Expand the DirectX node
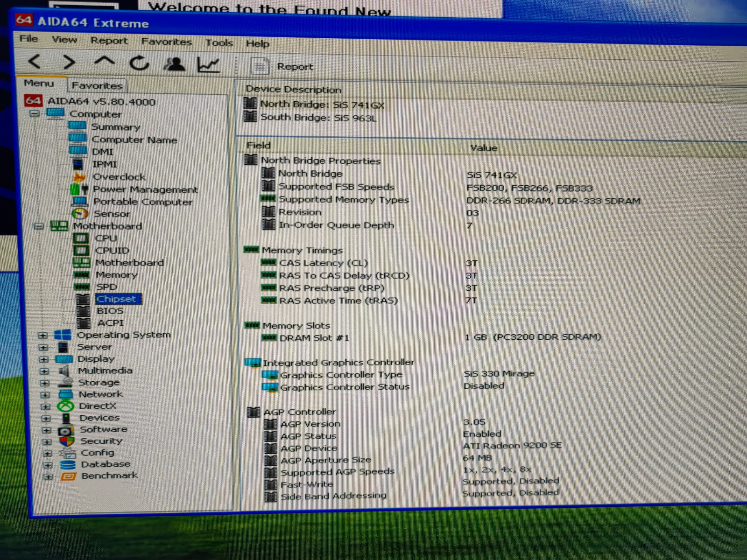Image resolution: width=747 pixels, height=560 pixels. 46,406
